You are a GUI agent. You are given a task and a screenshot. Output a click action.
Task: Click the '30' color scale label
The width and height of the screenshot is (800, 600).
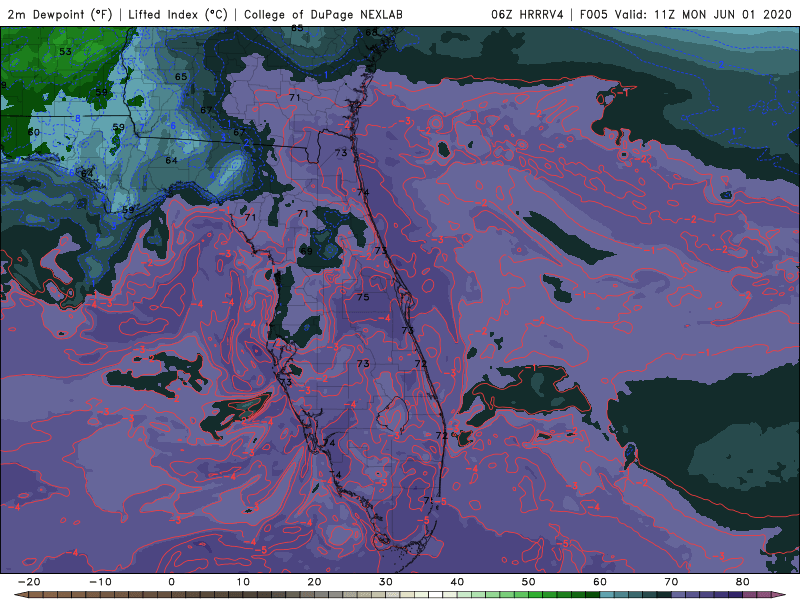386,582
